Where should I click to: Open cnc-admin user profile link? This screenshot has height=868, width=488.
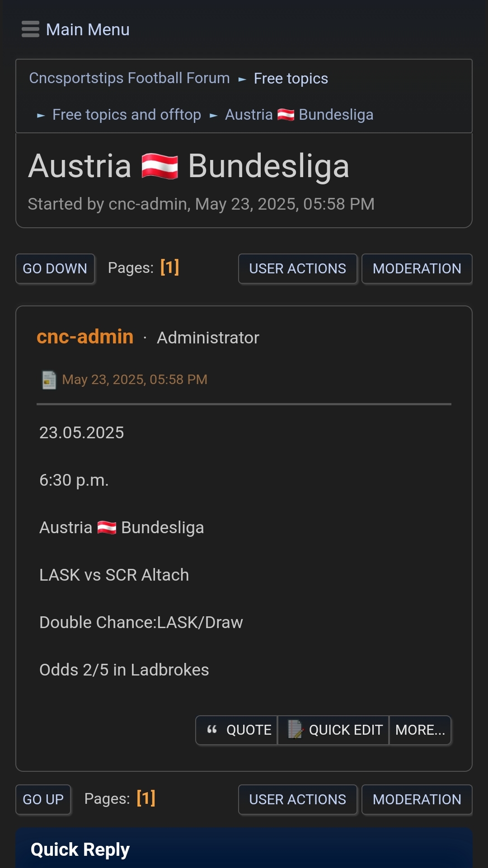point(85,337)
